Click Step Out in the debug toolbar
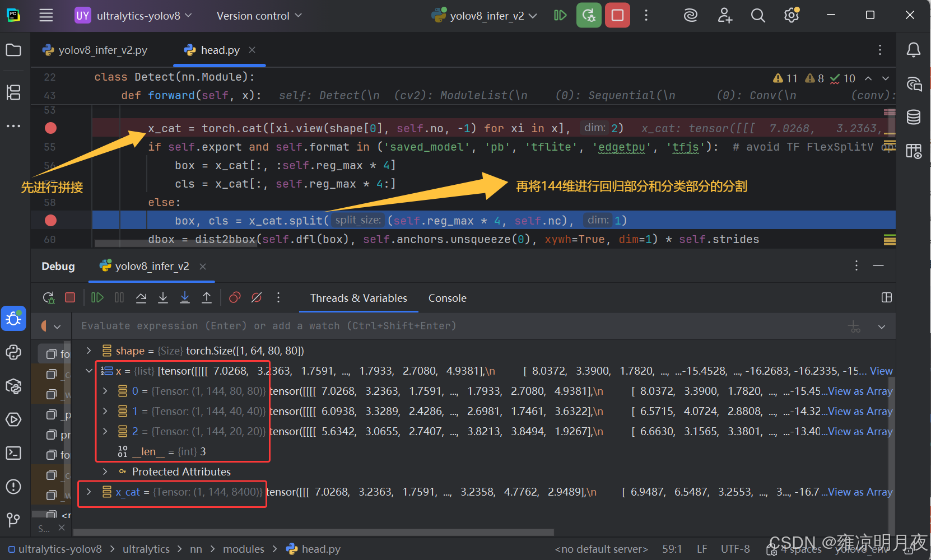Image resolution: width=931 pixels, height=560 pixels. tap(207, 297)
